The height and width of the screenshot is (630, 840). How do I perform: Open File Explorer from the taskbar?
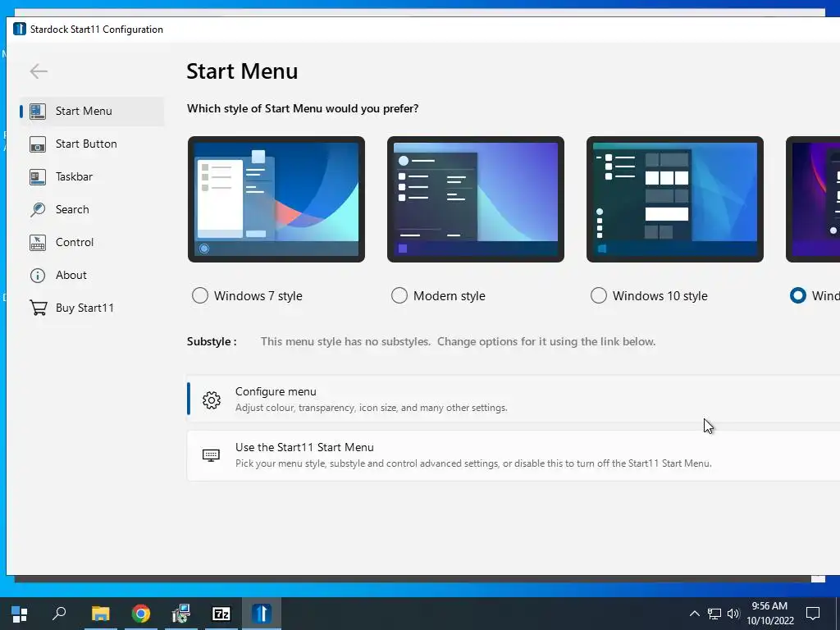100,614
